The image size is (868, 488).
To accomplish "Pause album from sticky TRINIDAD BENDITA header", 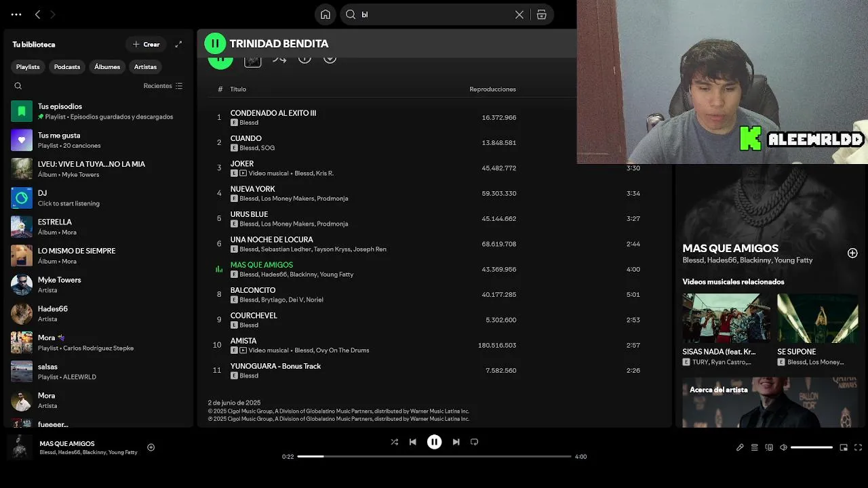I will tap(215, 43).
